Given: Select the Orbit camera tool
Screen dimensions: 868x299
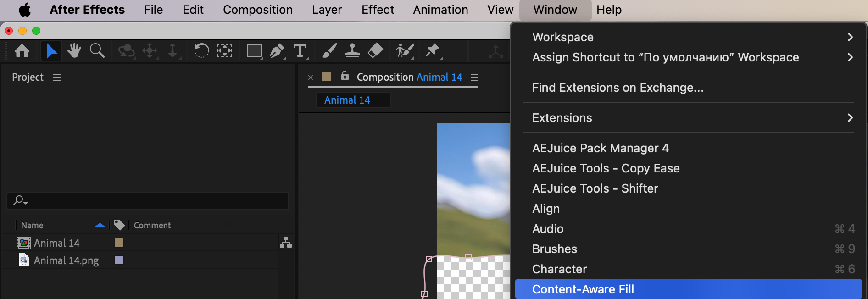Looking at the screenshot, I should coord(126,51).
